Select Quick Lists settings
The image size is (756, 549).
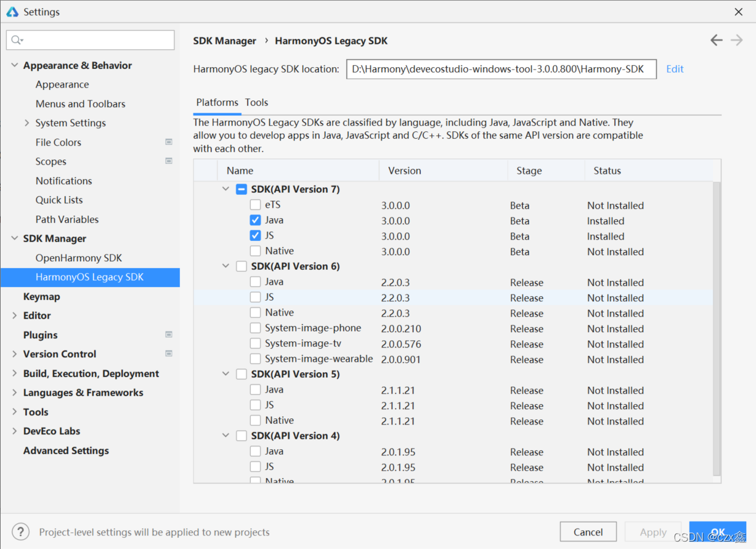(x=59, y=200)
